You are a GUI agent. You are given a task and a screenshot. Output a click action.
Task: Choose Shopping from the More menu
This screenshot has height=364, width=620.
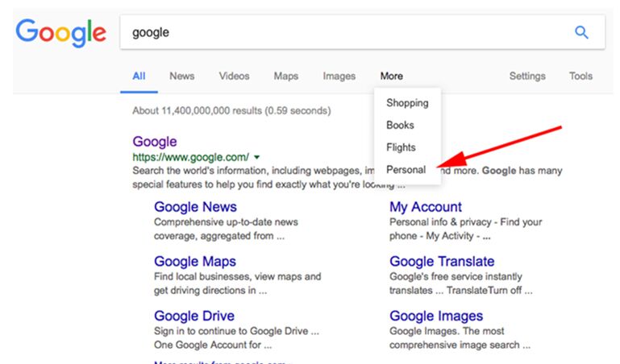point(407,103)
